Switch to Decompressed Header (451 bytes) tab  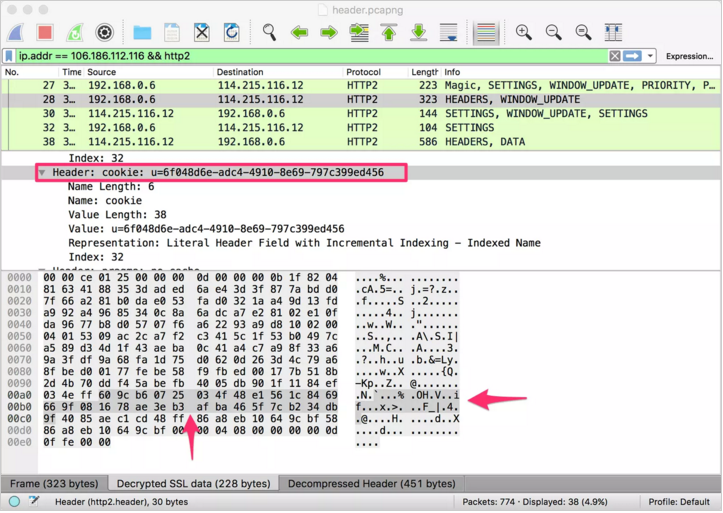point(372,484)
